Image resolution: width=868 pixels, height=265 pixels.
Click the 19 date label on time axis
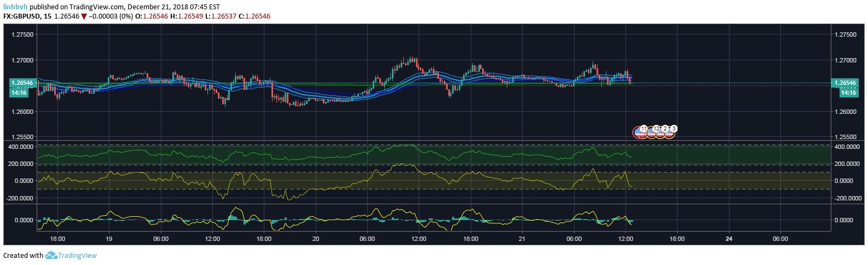pyautogui.click(x=109, y=239)
